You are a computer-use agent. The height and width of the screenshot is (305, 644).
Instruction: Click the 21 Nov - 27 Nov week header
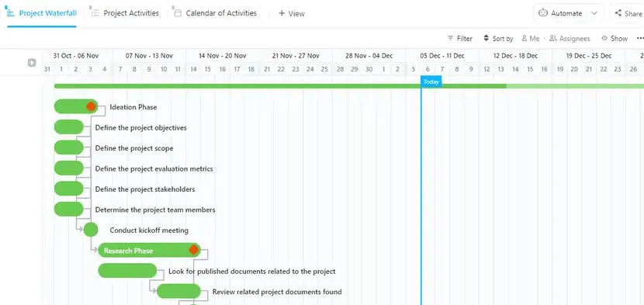(296, 56)
